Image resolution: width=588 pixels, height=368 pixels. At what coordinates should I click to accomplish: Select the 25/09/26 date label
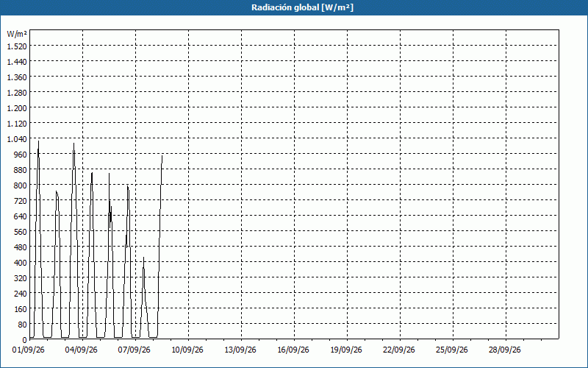point(452,350)
